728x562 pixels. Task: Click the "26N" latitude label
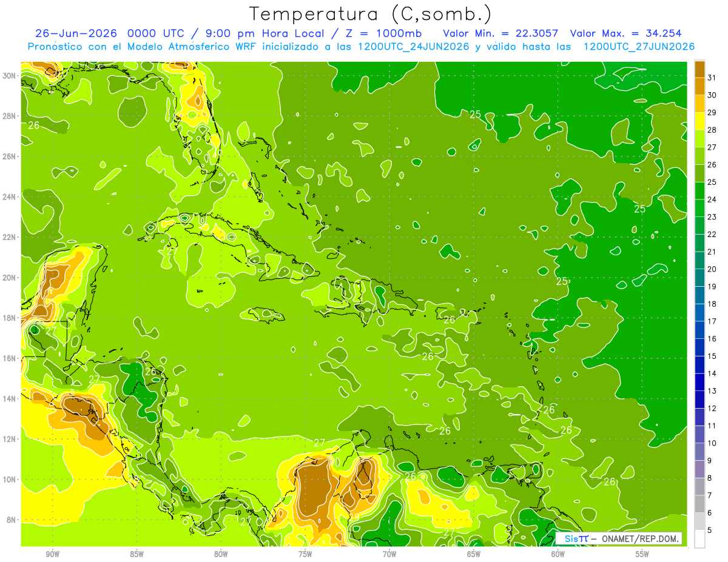tap(10, 156)
